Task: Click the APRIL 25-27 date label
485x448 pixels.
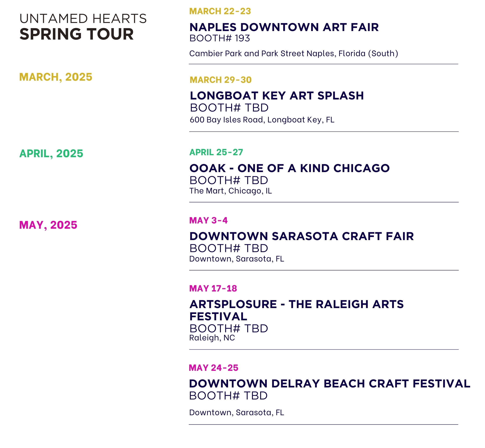Action: pos(216,152)
